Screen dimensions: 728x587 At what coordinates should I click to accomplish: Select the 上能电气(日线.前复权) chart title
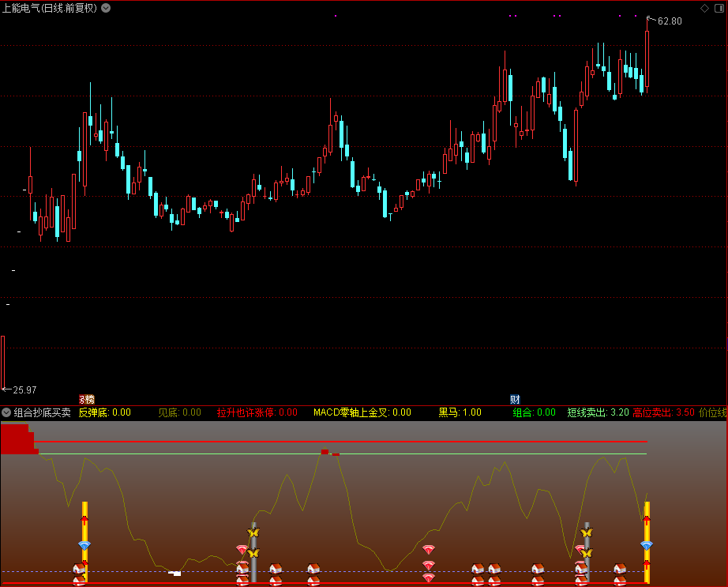click(50, 8)
